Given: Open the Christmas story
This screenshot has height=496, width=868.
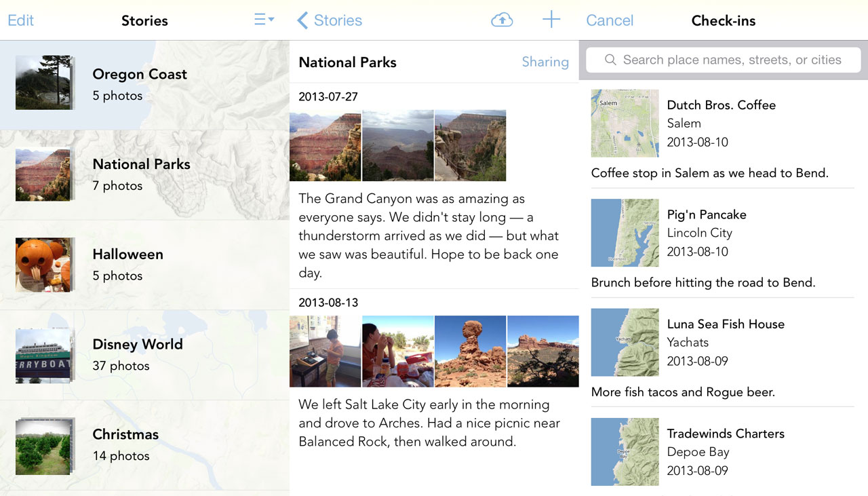Looking at the screenshot, I should (144, 444).
